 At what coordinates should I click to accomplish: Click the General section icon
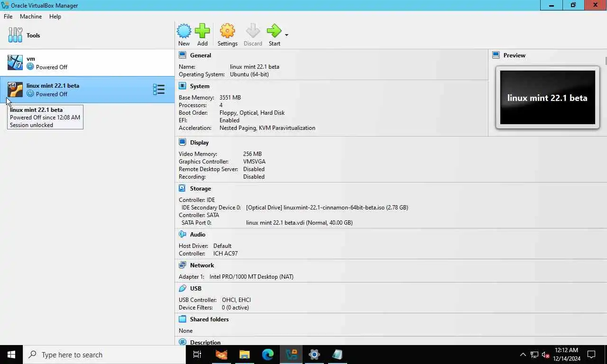[183, 55]
